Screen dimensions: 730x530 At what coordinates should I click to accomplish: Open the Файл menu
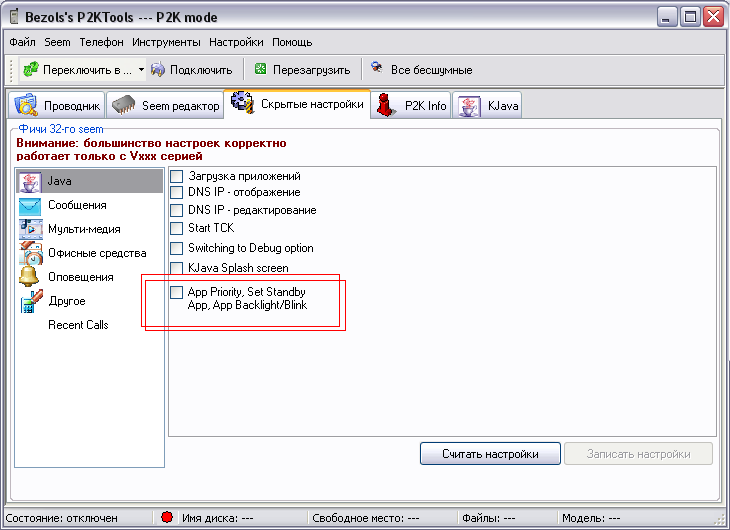click(22, 42)
